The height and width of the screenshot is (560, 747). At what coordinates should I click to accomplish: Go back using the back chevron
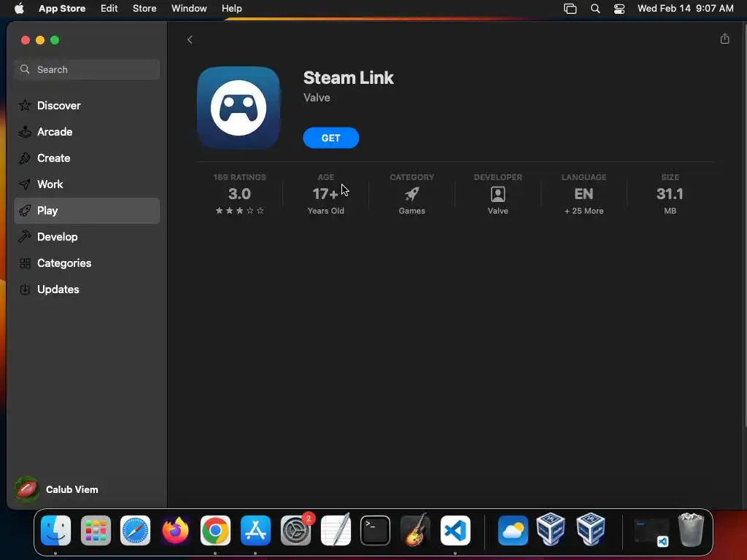click(x=190, y=39)
